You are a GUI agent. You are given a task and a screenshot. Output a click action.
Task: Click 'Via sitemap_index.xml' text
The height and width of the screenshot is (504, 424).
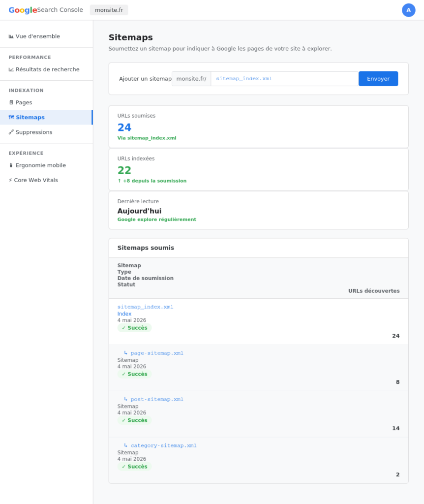(x=147, y=138)
